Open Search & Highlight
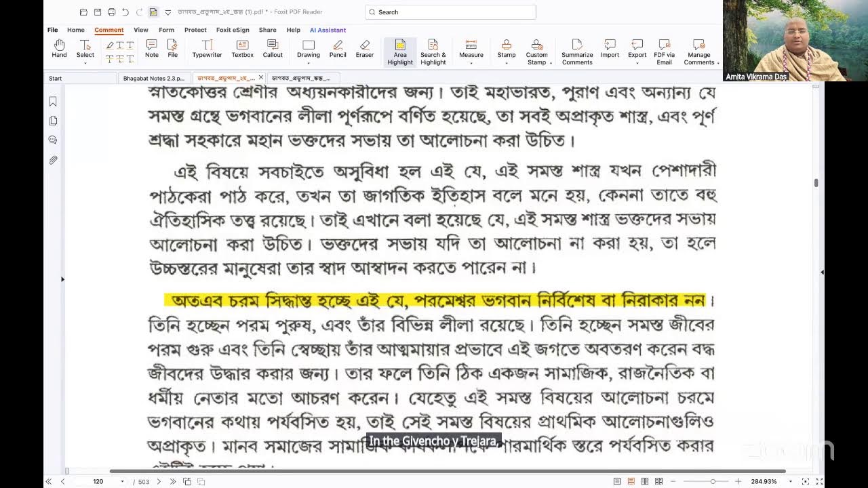868x488 pixels. click(433, 52)
